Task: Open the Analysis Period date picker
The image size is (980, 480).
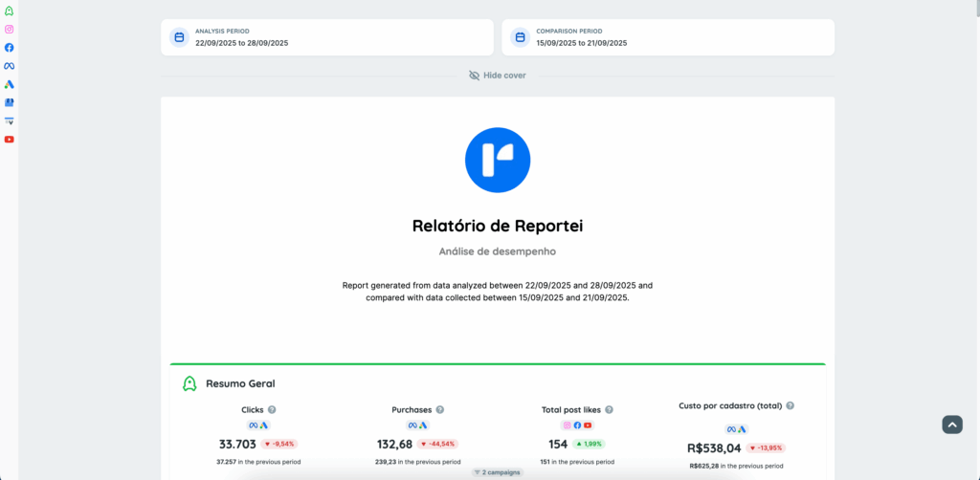Action: tap(326, 37)
